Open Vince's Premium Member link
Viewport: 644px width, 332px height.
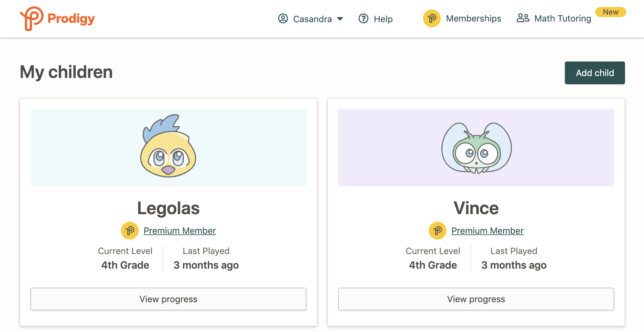coord(488,231)
